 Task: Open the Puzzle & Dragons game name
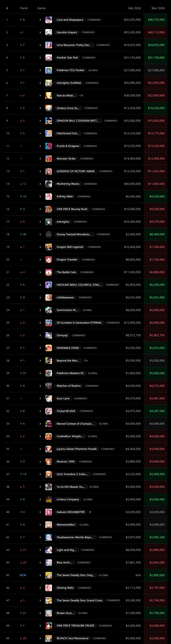click(68, 146)
